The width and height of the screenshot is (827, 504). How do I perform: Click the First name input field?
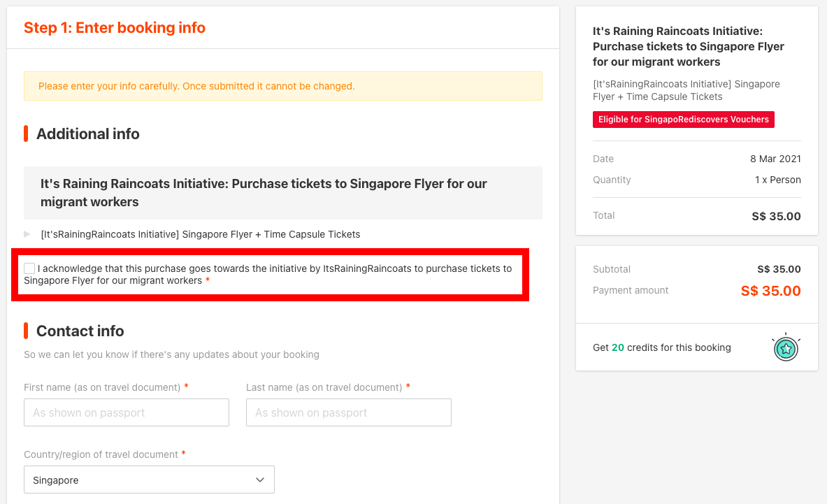click(127, 412)
